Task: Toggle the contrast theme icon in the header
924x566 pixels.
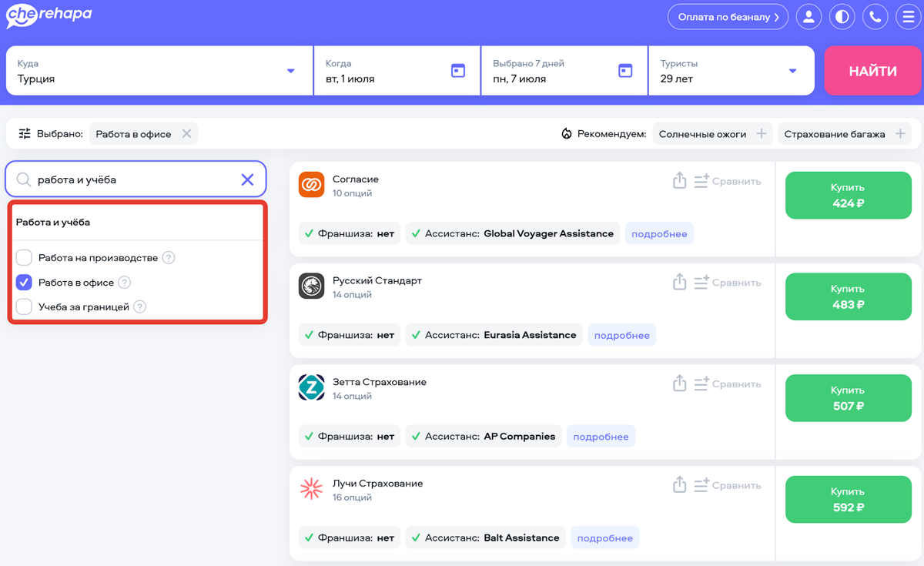Action: pyautogui.click(x=842, y=16)
